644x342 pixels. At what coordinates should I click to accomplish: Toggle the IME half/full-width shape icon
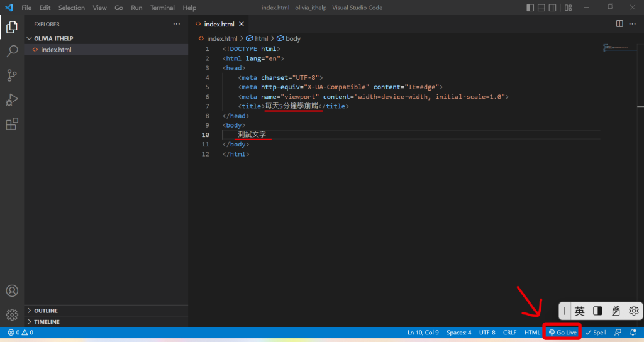(597, 311)
